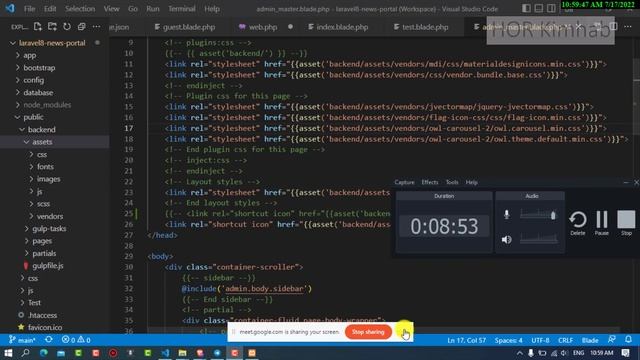Viewport: 640px width, 360px height.
Task: Stop the screen recording
Action: coord(626,223)
